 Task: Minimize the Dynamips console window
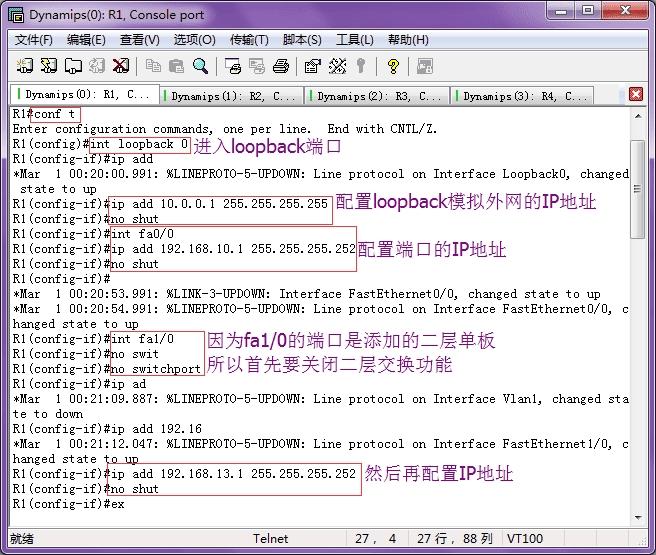pyautogui.click(x=561, y=10)
